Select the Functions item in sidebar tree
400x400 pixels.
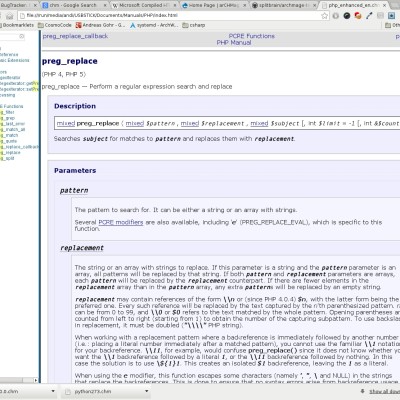coord(12,106)
